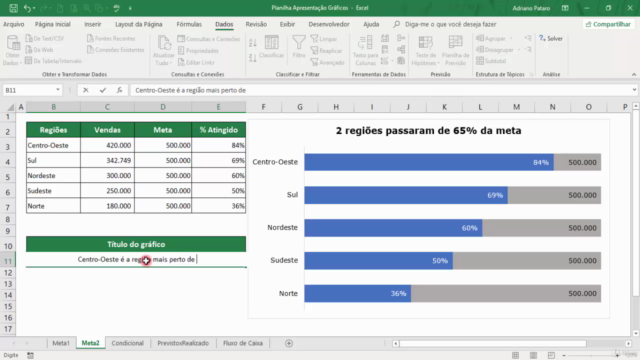The width and height of the screenshot is (640, 360).
Task: Click the Insert Function fx icon
Action: pyautogui.click(x=119, y=90)
